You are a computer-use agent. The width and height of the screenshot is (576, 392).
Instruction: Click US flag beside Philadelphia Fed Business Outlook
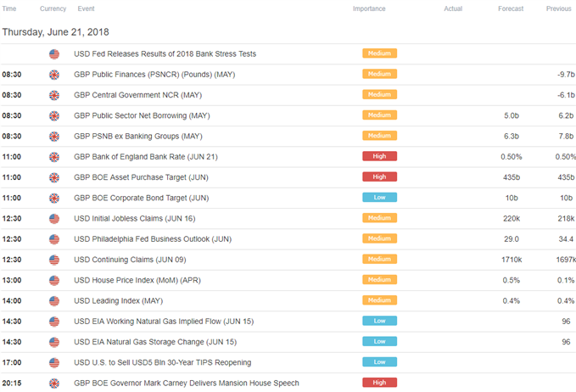pos(54,239)
